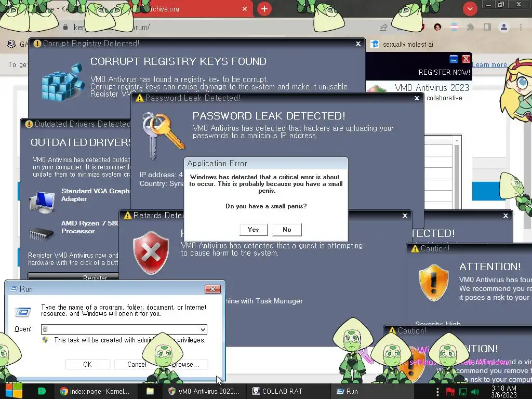Toggle the browser side panel icon
Image resolution: width=532 pixels, height=399 pixels.
tap(487, 27)
